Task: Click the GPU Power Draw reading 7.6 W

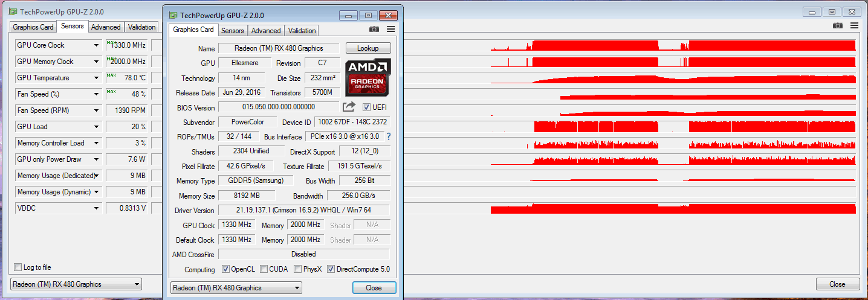Action: click(127, 159)
